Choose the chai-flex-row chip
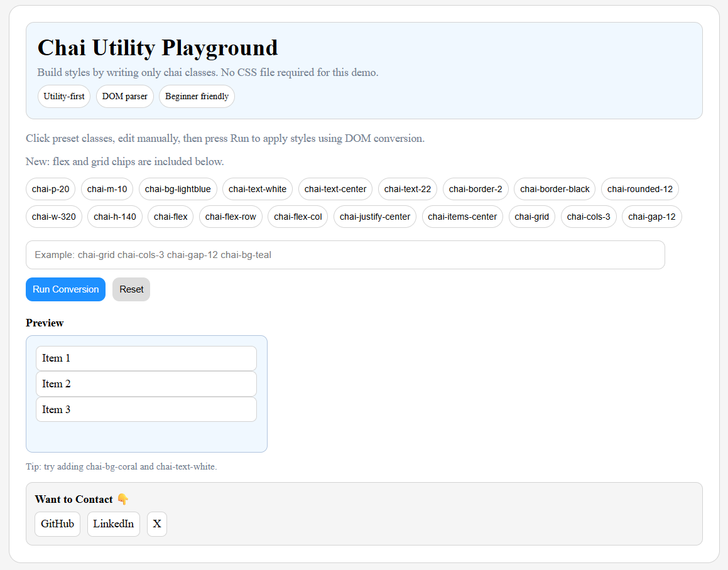Image resolution: width=728 pixels, height=570 pixels. point(231,217)
